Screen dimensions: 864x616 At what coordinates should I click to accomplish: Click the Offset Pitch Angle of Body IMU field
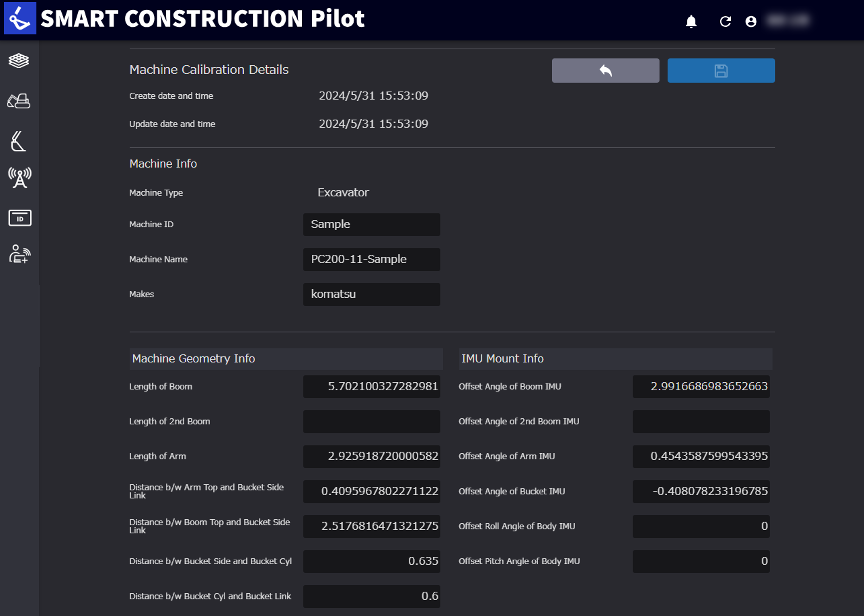click(x=701, y=561)
